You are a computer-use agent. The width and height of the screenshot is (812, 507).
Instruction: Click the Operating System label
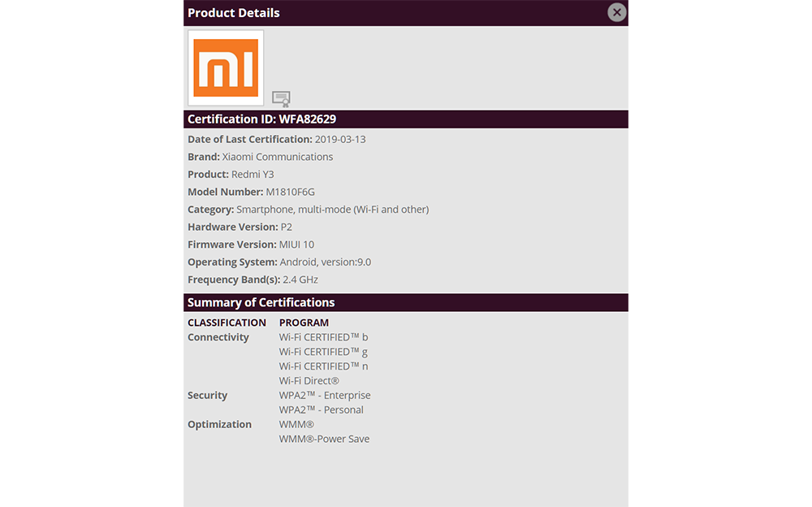(232, 262)
